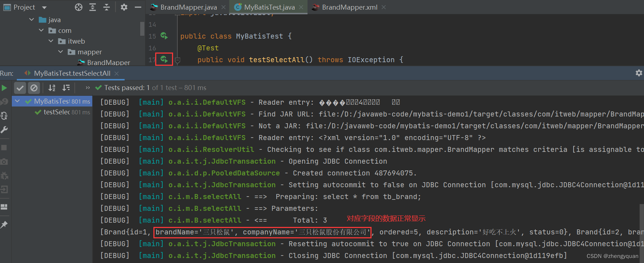This screenshot has width=644, height=263.
Task: Collapse the com package node
Action: (x=41, y=30)
